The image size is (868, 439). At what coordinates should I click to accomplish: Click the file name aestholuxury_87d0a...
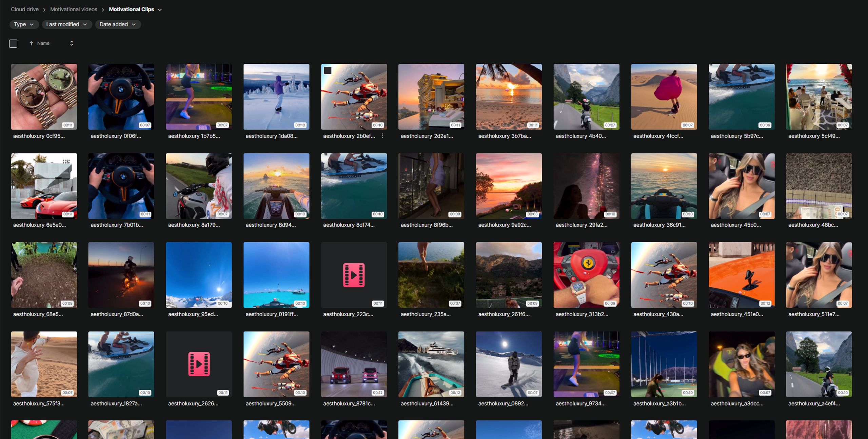pos(117,314)
